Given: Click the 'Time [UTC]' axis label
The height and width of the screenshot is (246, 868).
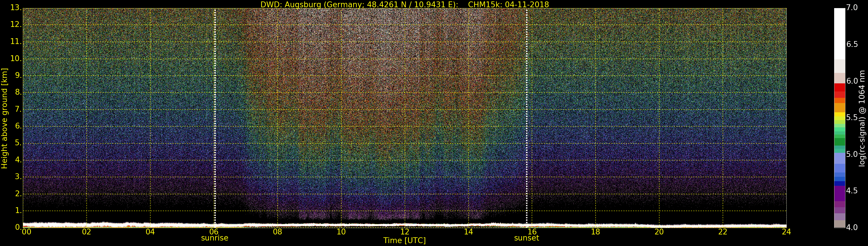Looking at the screenshot, I should [404, 241].
